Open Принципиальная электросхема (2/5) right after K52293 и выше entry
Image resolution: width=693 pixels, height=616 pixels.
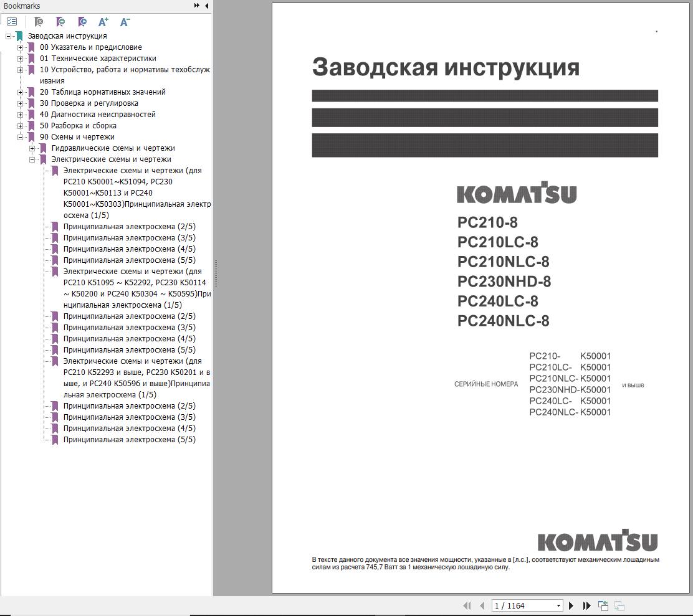pos(129,406)
